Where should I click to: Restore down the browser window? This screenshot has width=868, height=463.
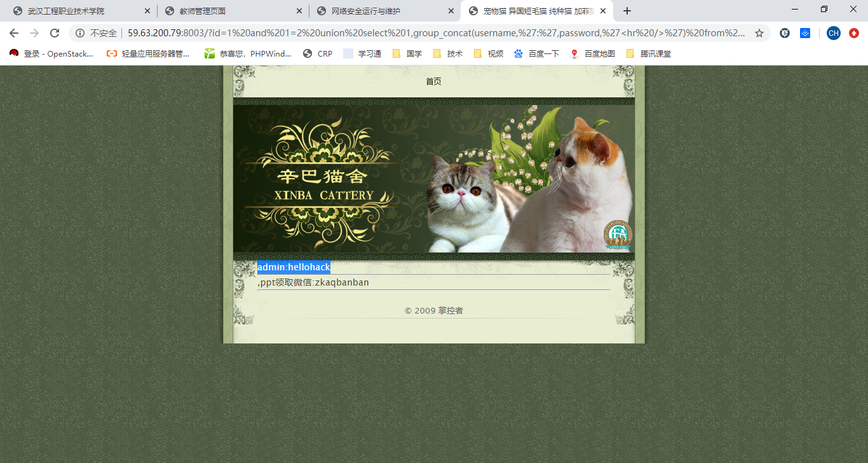[x=824, y=9]
